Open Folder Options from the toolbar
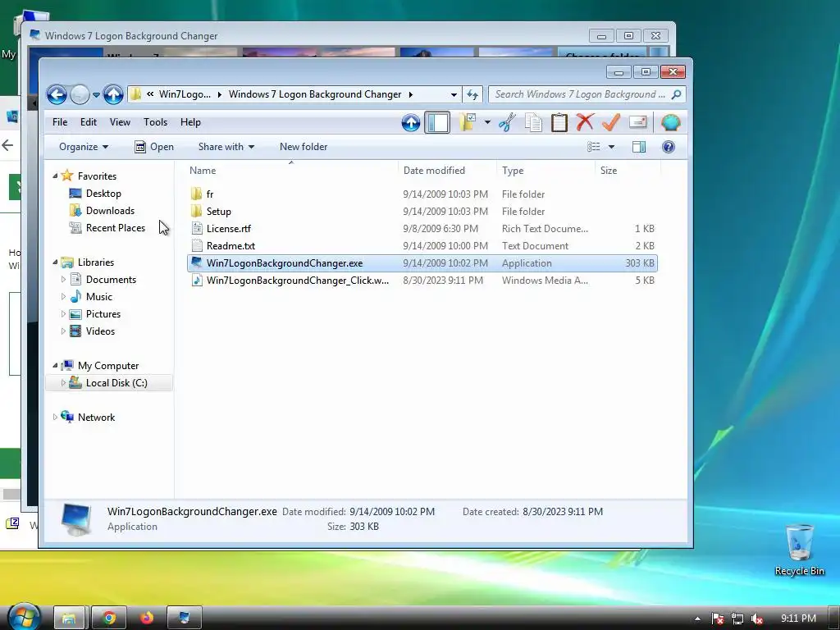Image resolution: width=840 pixels, height=630 pixels. tap(468, 123)
